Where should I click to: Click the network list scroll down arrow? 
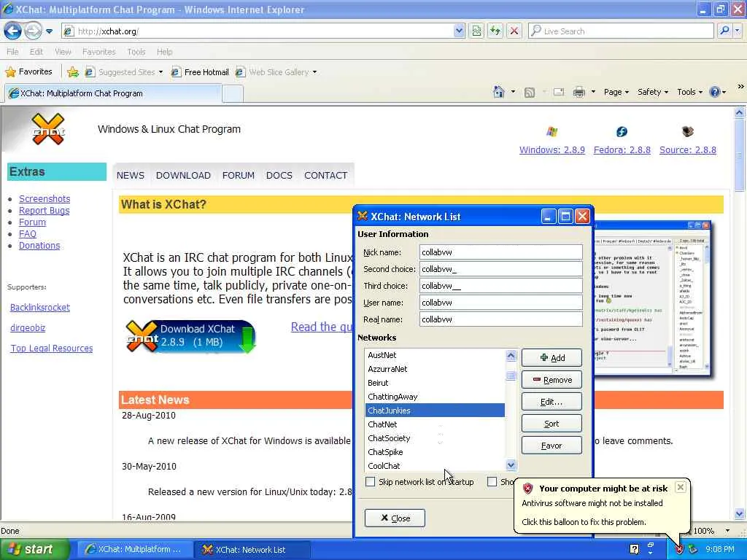click(511, 464)
